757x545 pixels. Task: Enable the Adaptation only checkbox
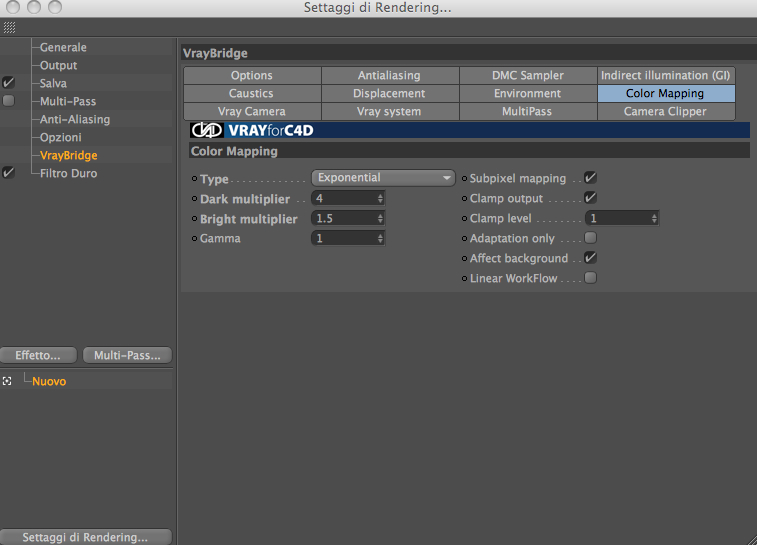590,238
